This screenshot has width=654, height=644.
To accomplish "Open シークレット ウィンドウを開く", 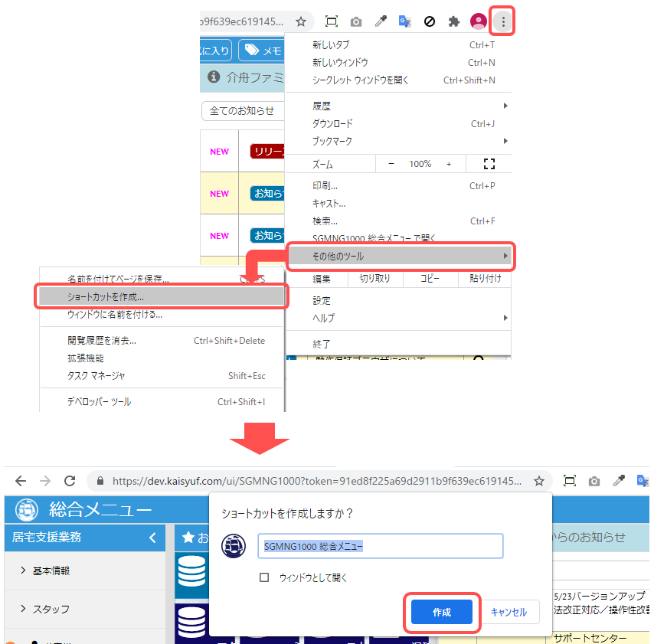I will click(x=398, y=80).
